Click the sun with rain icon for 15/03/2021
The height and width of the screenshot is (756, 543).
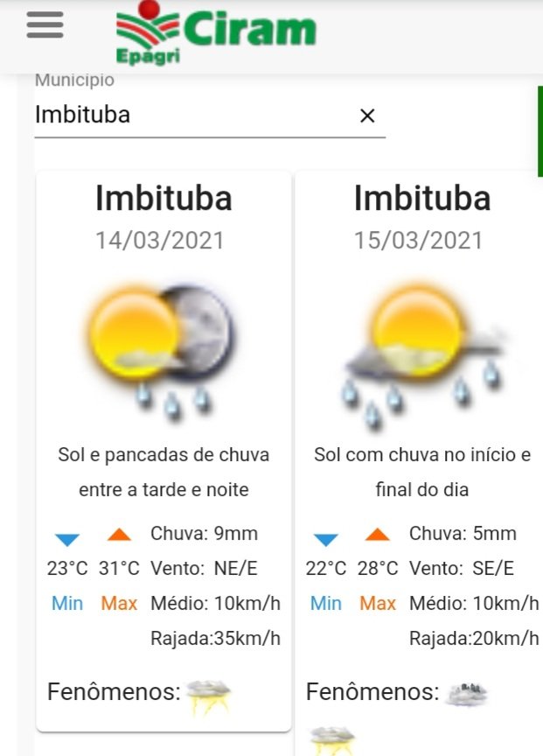click(x=423, y=350)
